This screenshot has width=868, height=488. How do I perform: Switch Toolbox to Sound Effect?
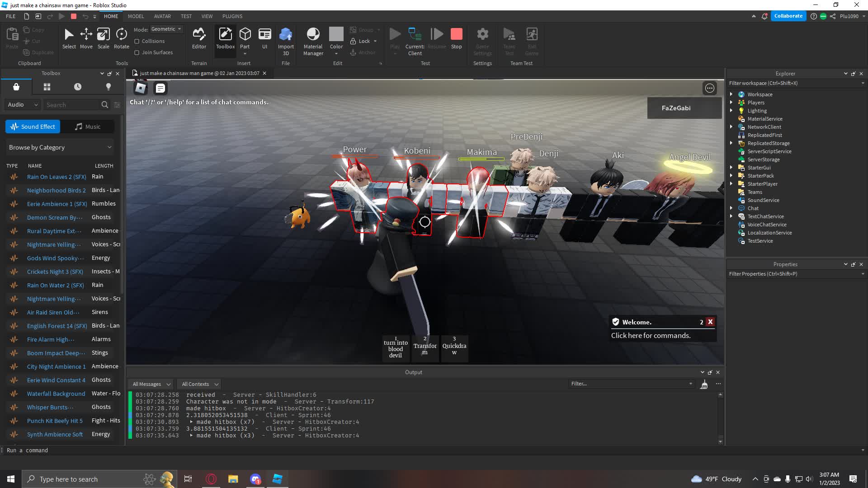click(x=33, y=127)
